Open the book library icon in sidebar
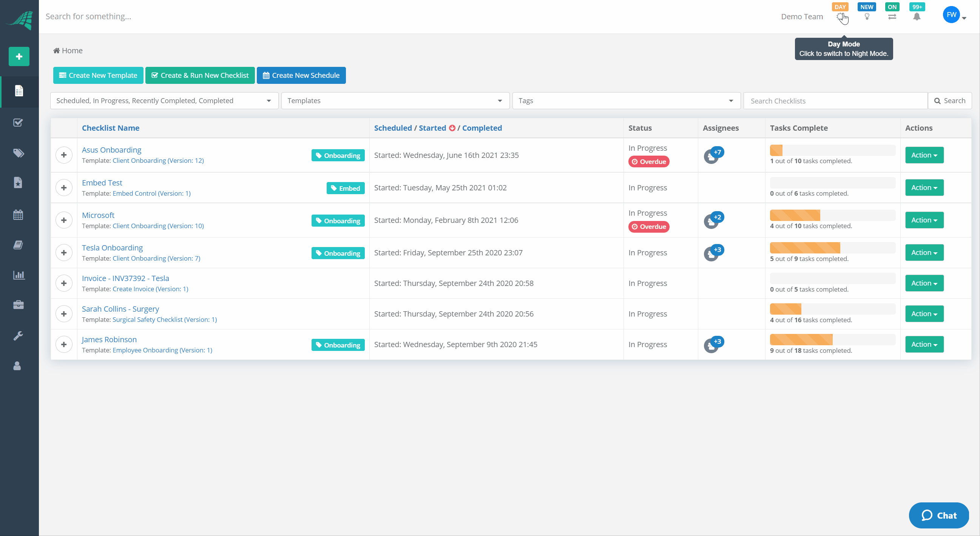This screenshot has height=536, width=980. pos(18,245)
